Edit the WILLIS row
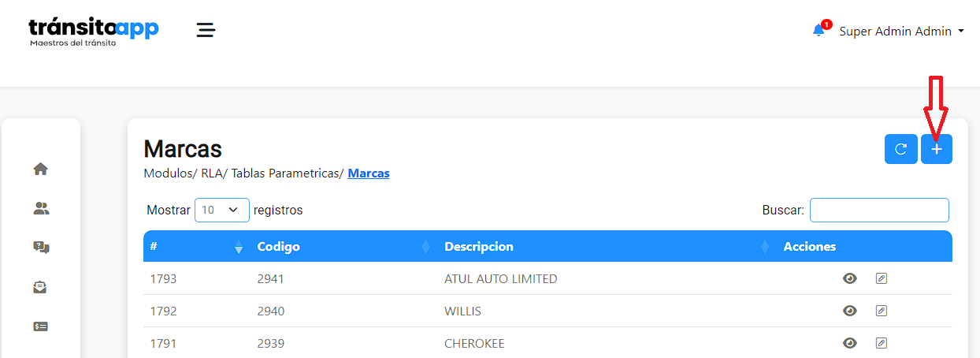The width and height of the screenshot is (980, 358). click(882, 311)
